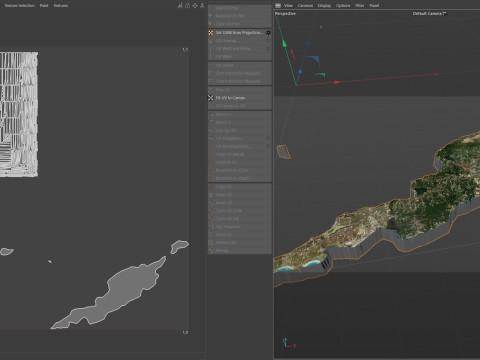Click the 'Perspective' viewport label
480x360 pixels.
[x=285, y=14]
